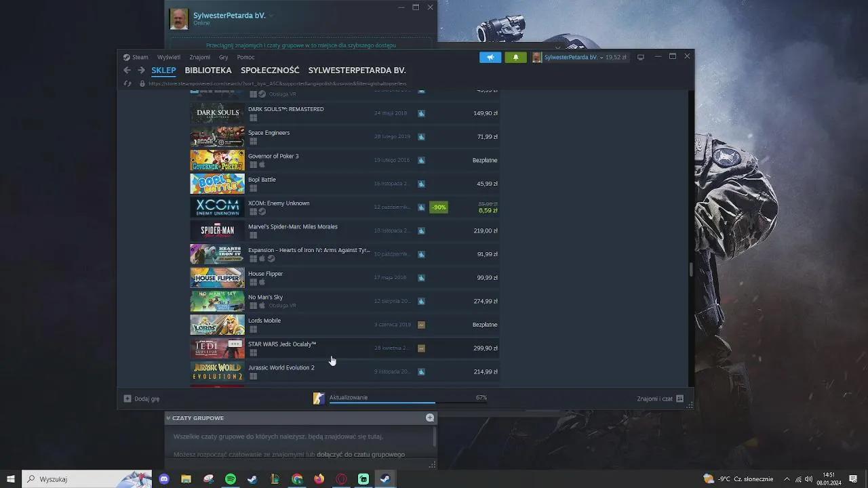Click the House Flipper game thumbnail
868x488 pixels.
click(x=217, y=278)
